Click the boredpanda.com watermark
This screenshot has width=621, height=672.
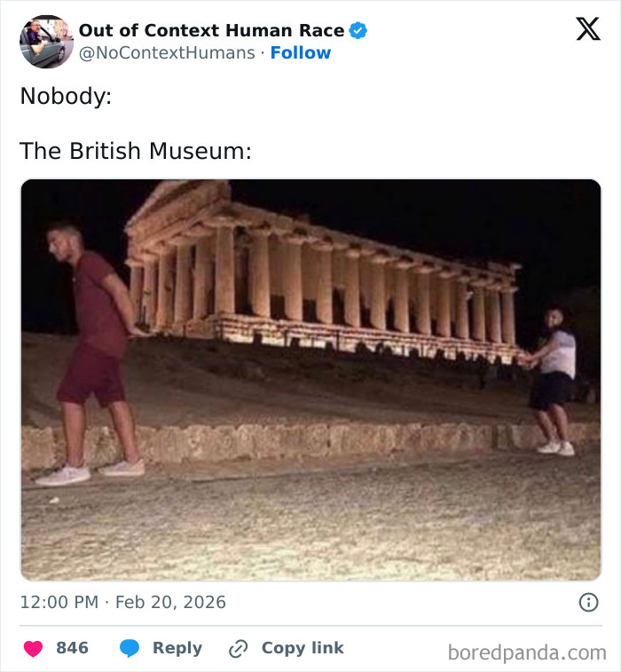coord(527,652)
